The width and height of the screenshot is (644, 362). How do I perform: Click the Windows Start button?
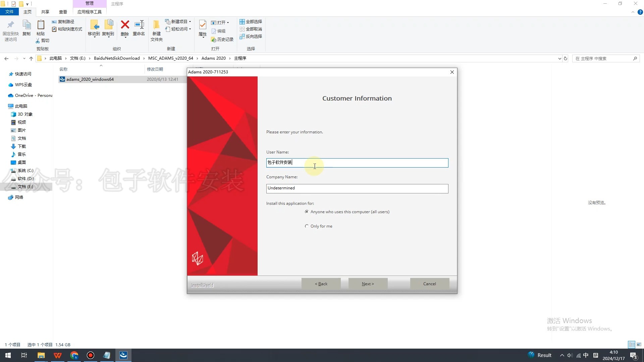coord(8,355)
